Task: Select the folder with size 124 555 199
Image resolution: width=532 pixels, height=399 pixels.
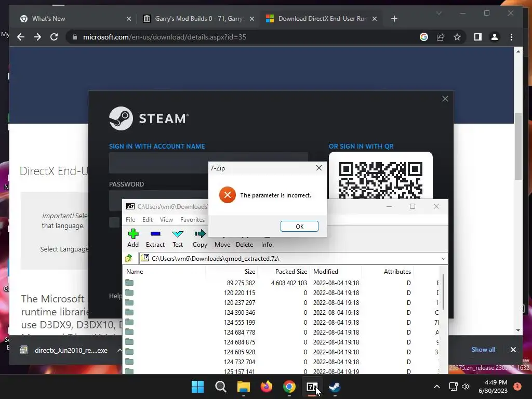Action: pyautogui.click(x=282, y=322)
